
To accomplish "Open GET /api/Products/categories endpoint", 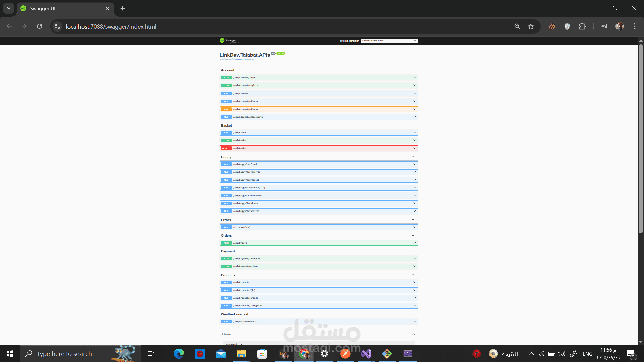I will pyautogui.click(x=319, y=306).
